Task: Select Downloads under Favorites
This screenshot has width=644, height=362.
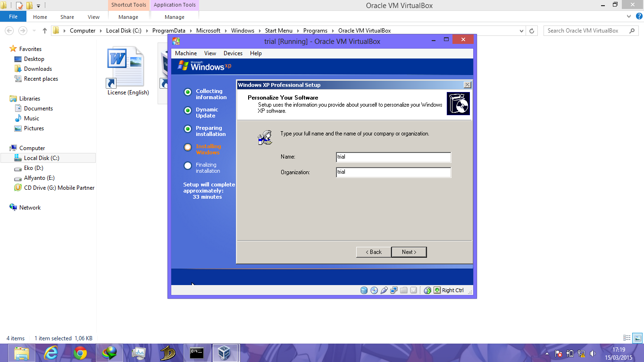Action: (x=38, y=69)
